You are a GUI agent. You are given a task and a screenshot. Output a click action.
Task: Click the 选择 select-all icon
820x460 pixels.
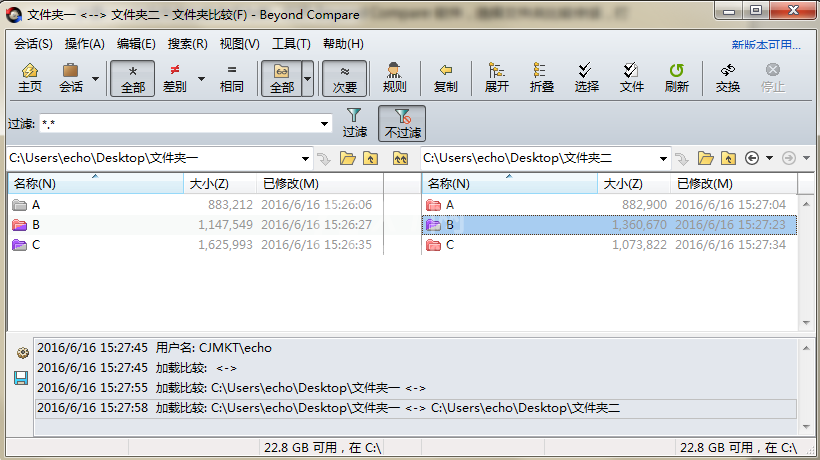(586, 78)
